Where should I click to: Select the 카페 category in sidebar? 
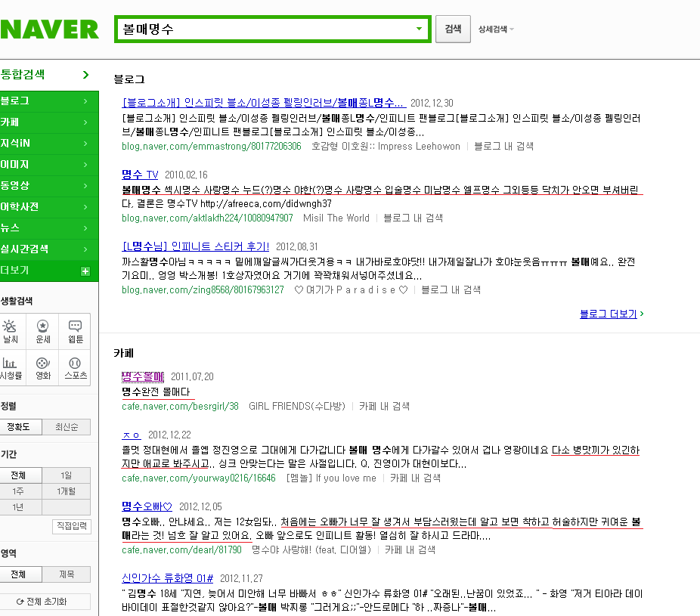(x=49, y=122)
